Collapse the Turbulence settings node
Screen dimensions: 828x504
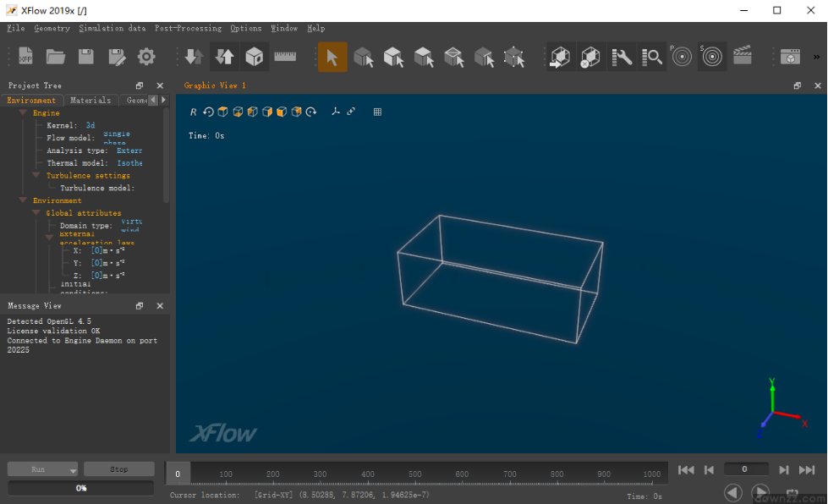36,175
